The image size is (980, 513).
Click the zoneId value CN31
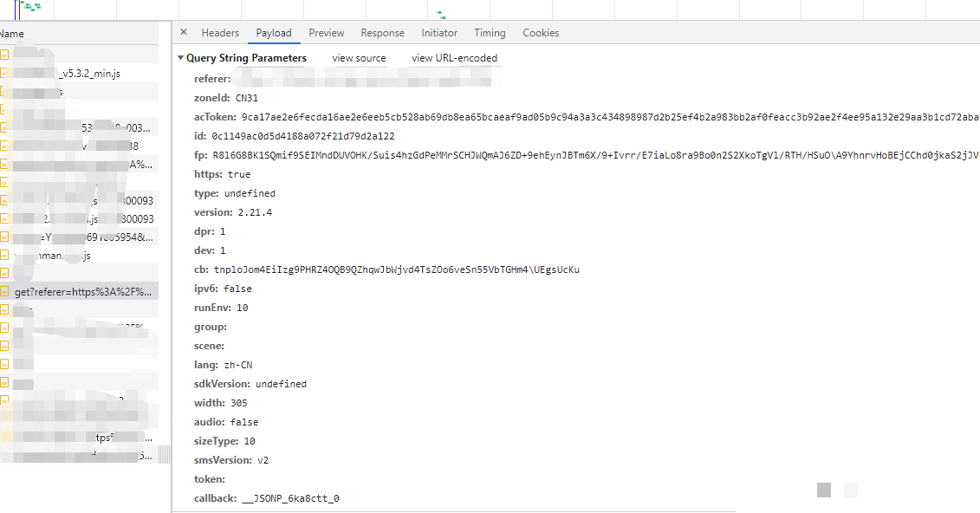pyautogui.click(x=247, y=98)
